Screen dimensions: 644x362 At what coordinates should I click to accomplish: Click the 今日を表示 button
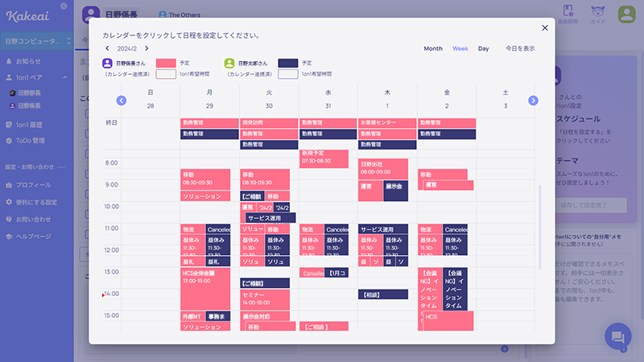pyautogui.click(x=519, y=49)
